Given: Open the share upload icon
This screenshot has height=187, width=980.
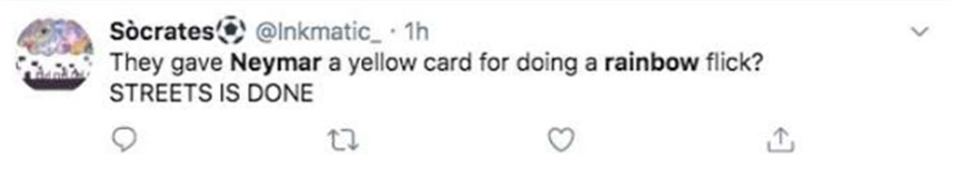Looking at the screenshot, I should (781, 140).
